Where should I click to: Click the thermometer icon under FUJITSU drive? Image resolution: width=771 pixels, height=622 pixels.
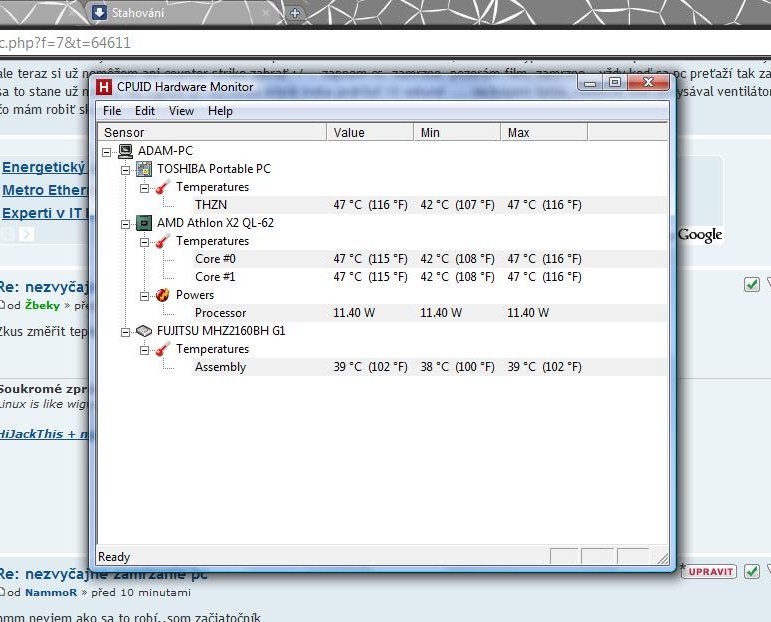[163, 349]
